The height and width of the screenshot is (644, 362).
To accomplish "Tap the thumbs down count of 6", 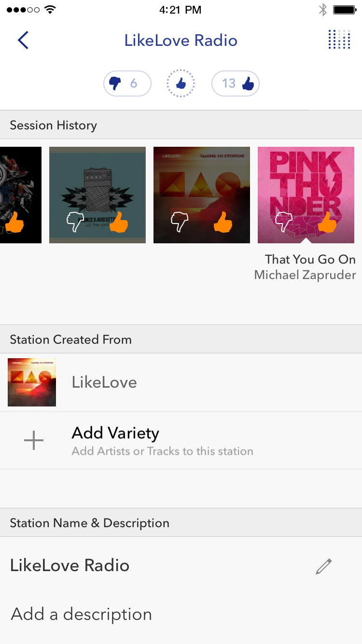I will pyautogui.click(x=127, y=84).
